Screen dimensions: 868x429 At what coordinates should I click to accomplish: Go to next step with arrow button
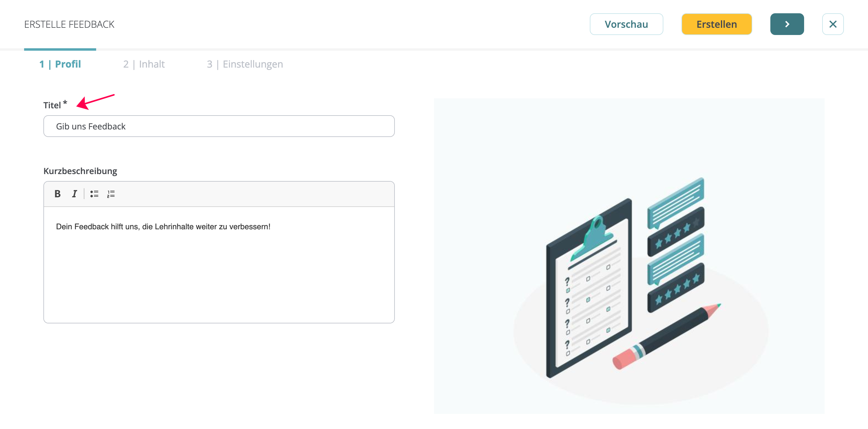tap(787, 24)
